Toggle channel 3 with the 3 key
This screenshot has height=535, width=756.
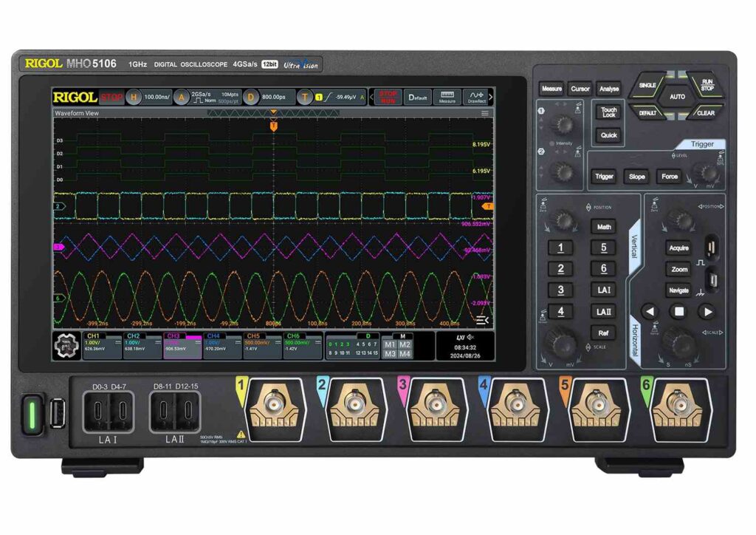pyautogui.click(x=560, y=290)
